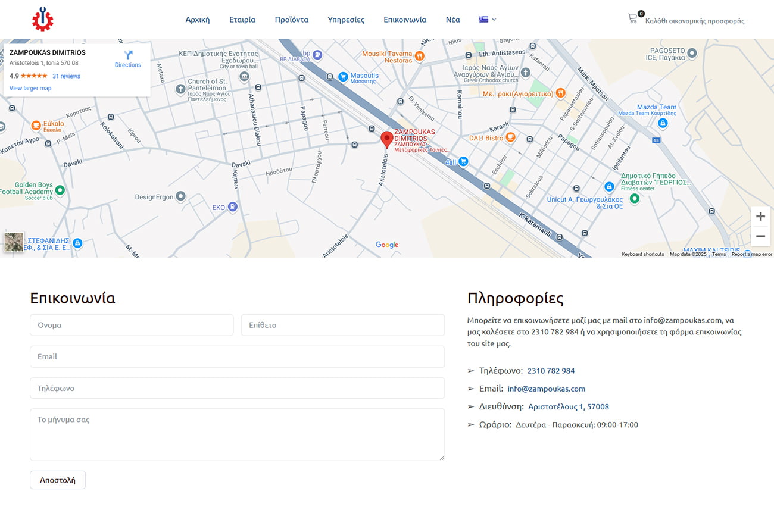Click the DesignErgon map marker

pyautogui.click(x=181, y=196)
